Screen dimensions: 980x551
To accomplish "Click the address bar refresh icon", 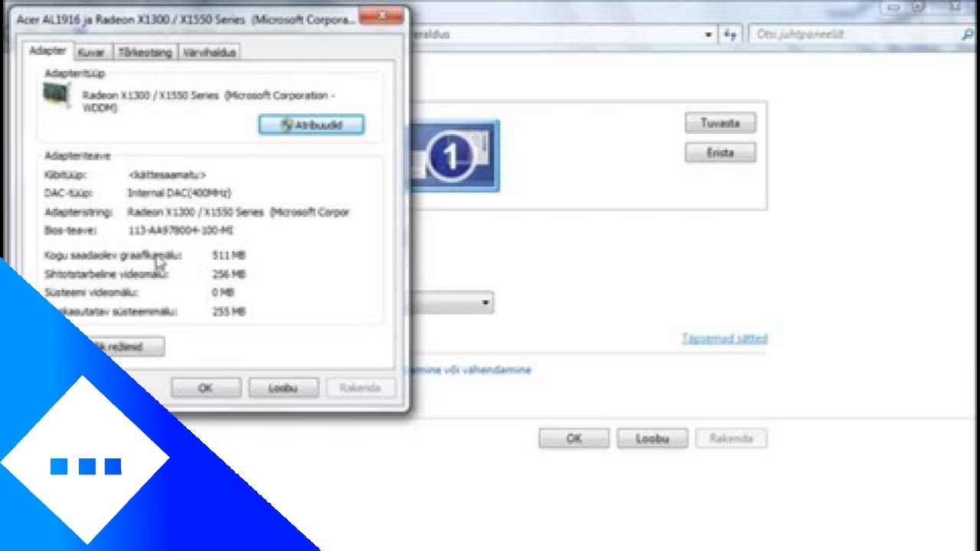I will pos(730,34).
